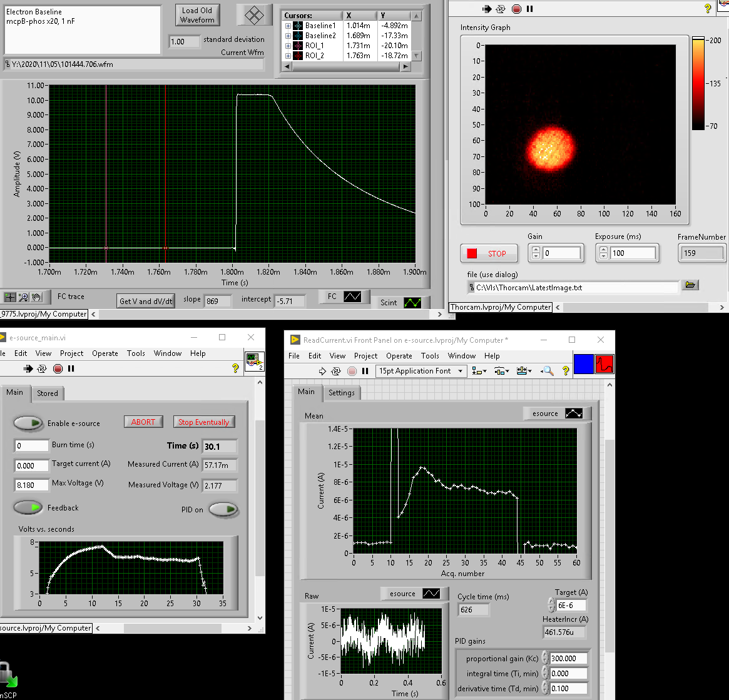Browse for file with the folder icon
Screen dimensions: 729x700
click(x=690, y=285)
